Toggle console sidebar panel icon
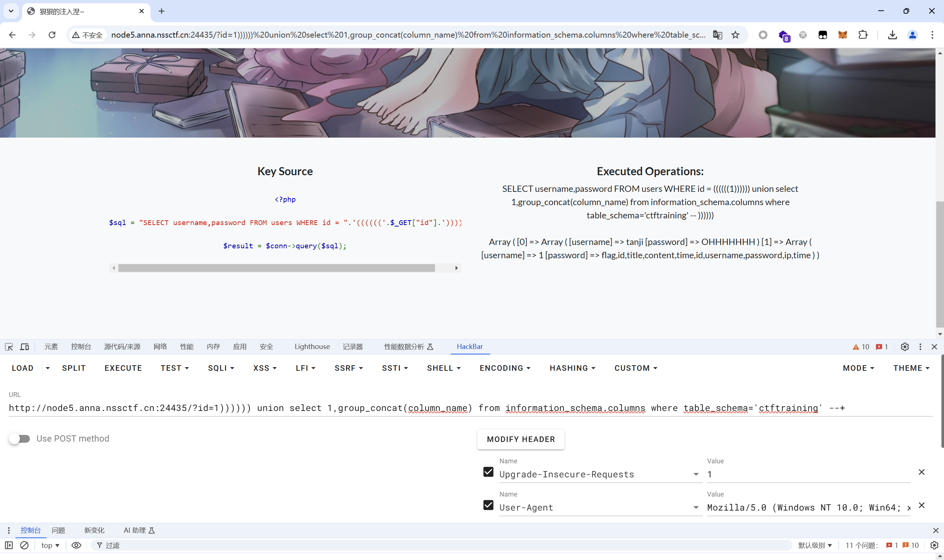944x560 pixels. pos(9,545)
